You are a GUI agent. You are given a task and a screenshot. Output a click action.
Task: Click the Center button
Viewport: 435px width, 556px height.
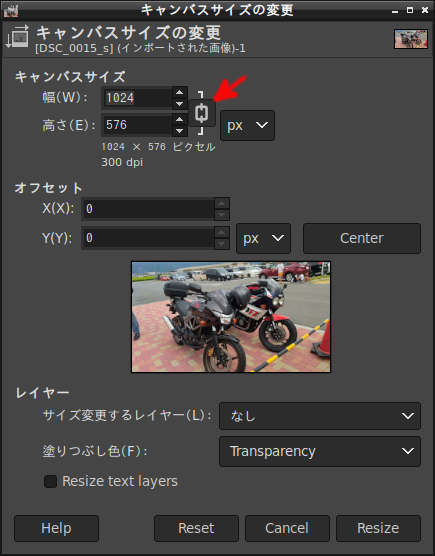[362, 238]
